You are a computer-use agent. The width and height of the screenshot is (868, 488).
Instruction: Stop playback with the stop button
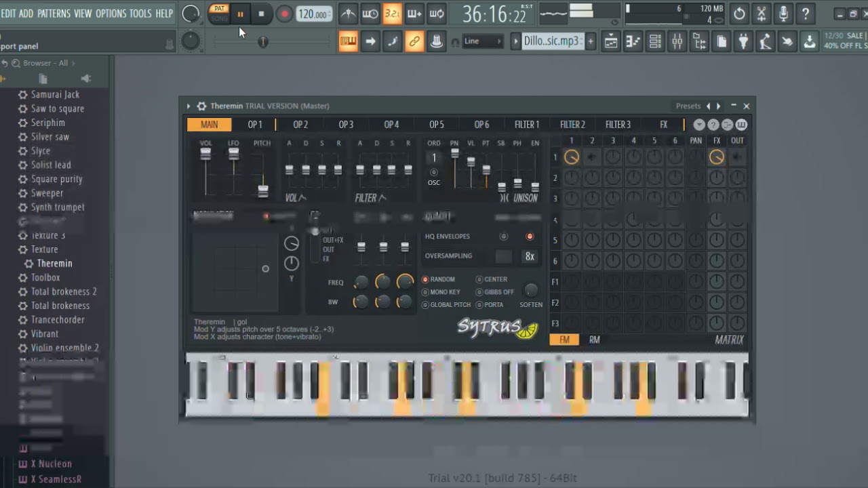pyautogui.click(x=261, y=14)
